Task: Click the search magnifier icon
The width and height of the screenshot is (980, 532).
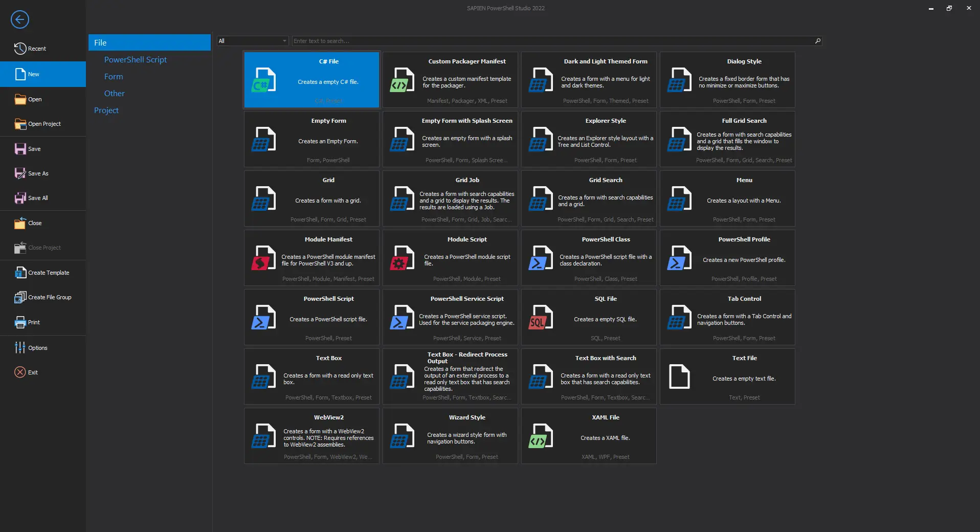Action: 817,41
